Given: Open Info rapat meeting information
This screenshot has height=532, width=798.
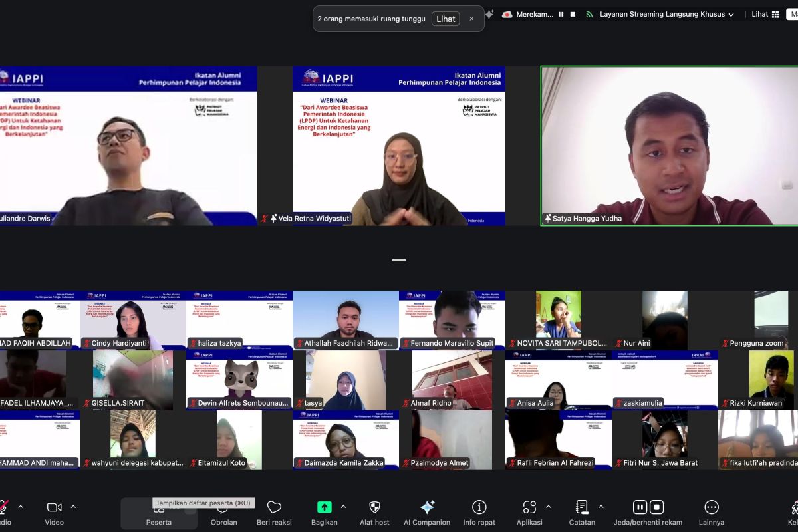Looking at the screenshot, I should (479, 507).
